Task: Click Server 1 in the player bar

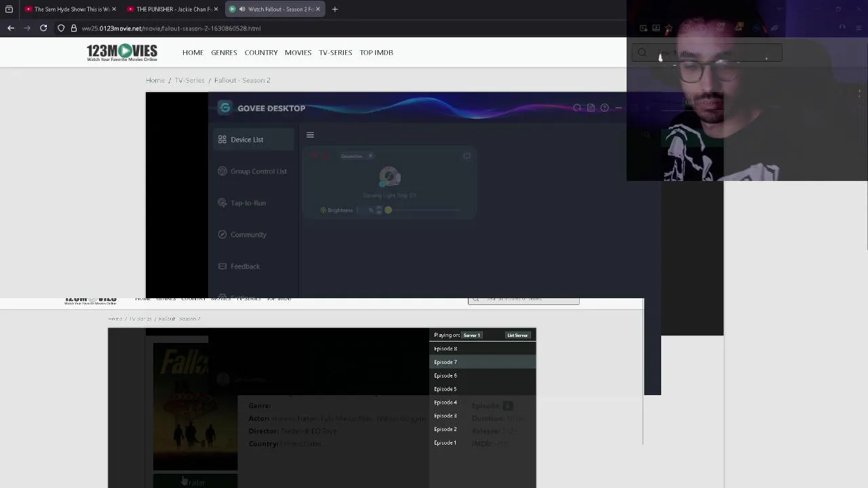Action: coord(472,335)
